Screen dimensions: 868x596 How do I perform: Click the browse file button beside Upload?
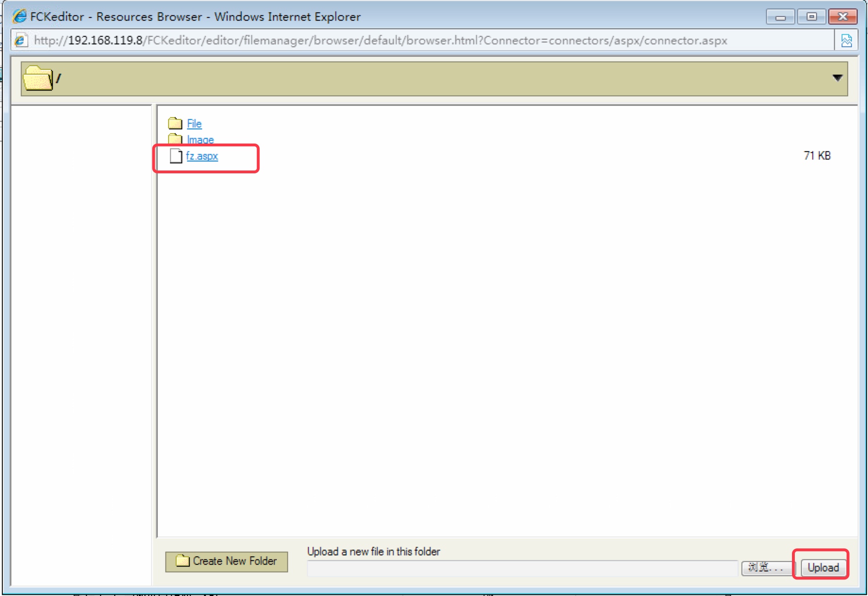pyautogui.click(x=768, y=568)
